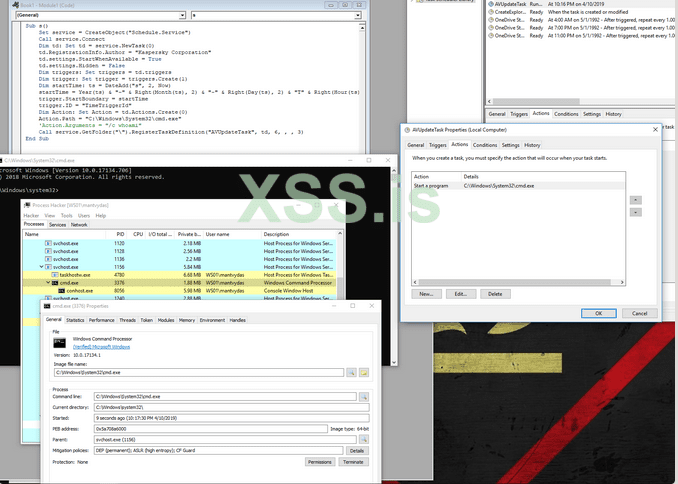
Task: Click the cmd.exe process icon in Process Hacker
Action: 55,283
